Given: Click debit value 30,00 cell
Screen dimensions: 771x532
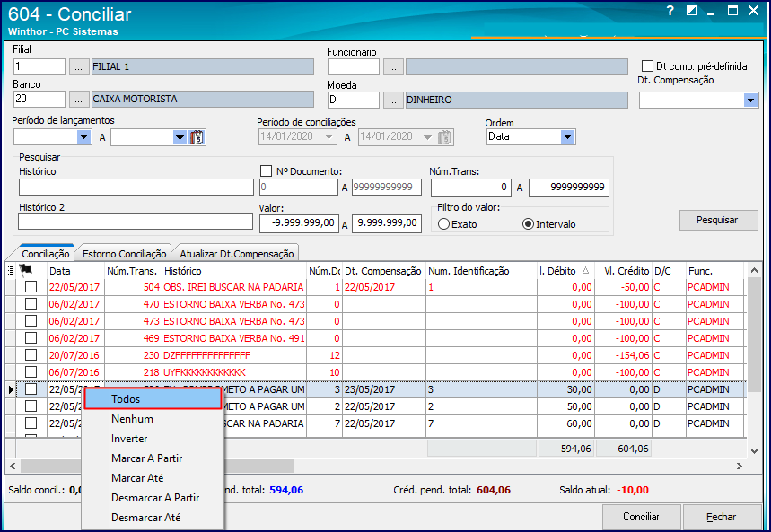Looking at the screenshot, I should coord(565,389).
